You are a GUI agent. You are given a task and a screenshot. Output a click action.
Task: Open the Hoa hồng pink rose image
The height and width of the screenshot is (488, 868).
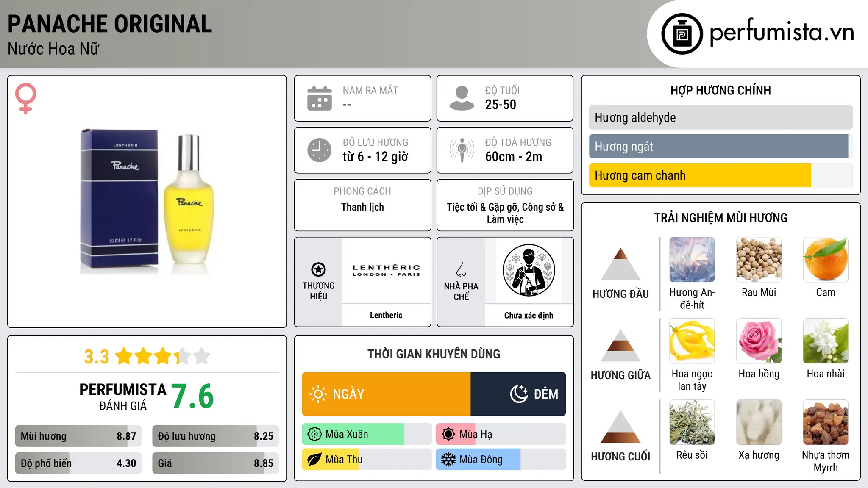[759, 341]
